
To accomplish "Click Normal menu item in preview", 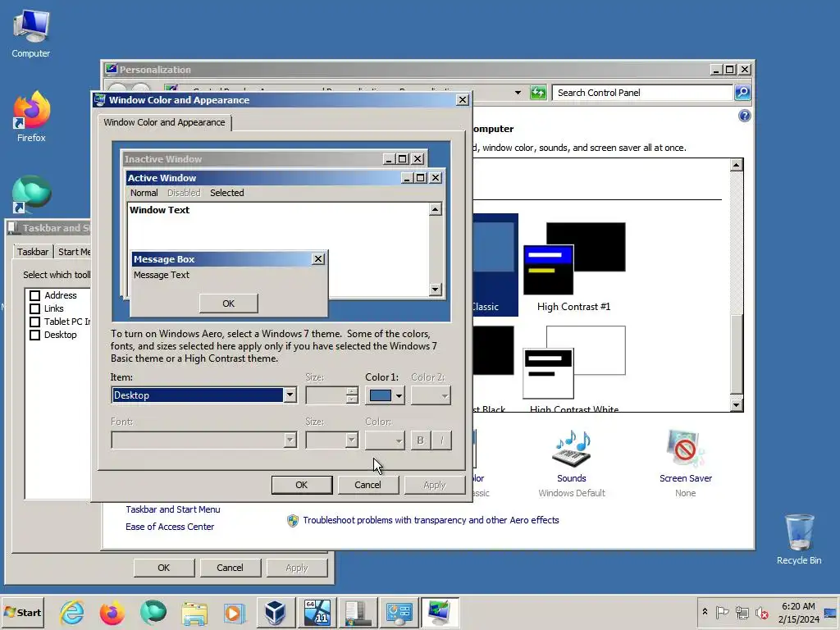I will (x=144, y=193).
